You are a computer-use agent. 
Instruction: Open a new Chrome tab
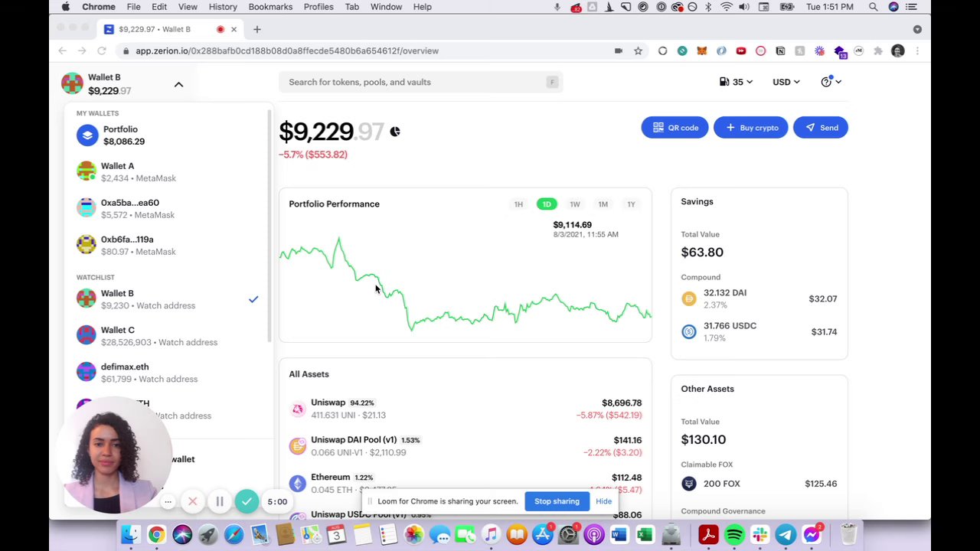point(257,29)
